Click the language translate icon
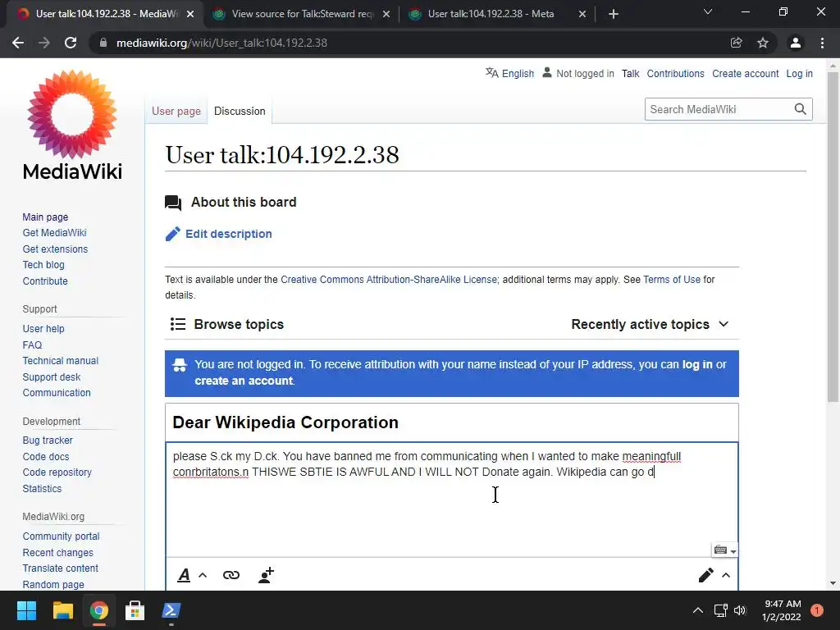This screenshot has width=840, height=630. pos(492,73)
